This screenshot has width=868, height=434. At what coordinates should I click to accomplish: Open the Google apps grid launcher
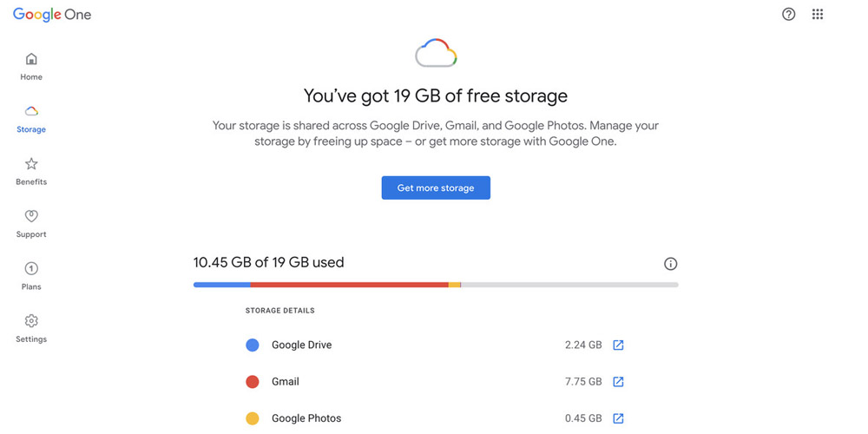[817, 14]
